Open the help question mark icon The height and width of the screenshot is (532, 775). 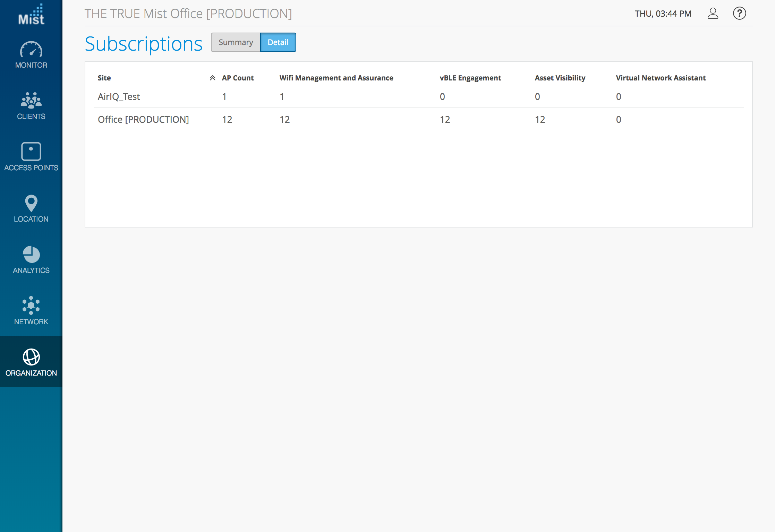click(739, 14)
